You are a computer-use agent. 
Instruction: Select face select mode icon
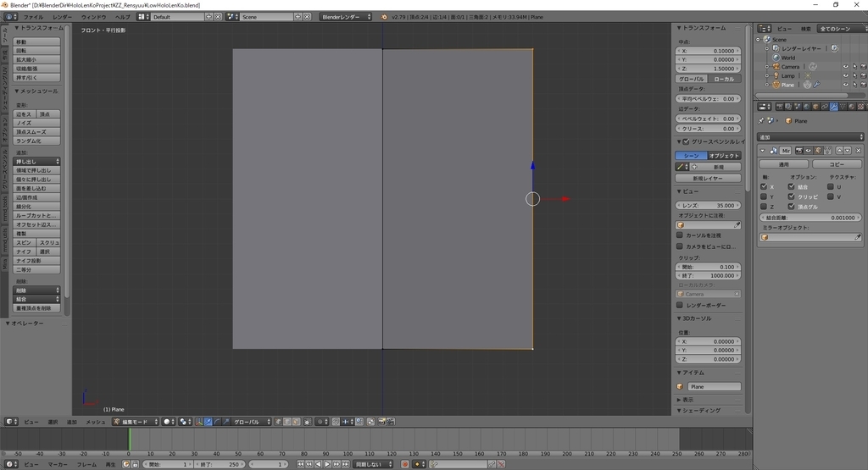(x=296, y=422)
